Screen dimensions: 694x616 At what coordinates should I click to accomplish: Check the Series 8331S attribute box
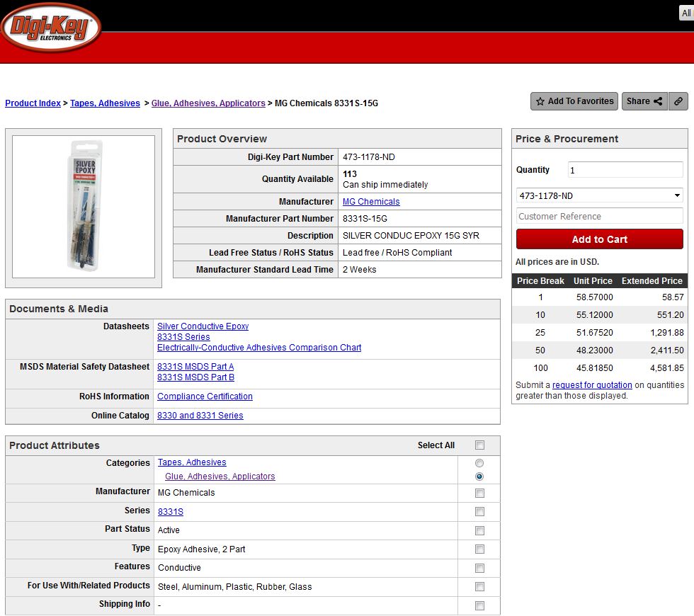click(479, 511)
